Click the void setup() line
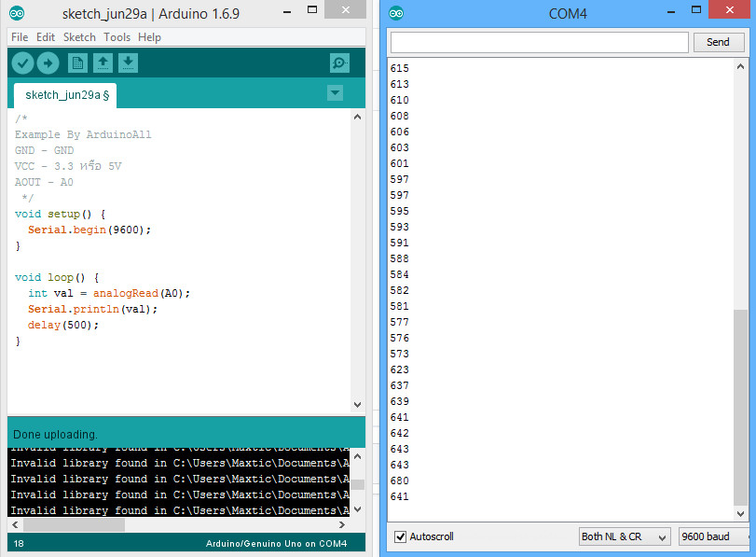 click(61, 214)
